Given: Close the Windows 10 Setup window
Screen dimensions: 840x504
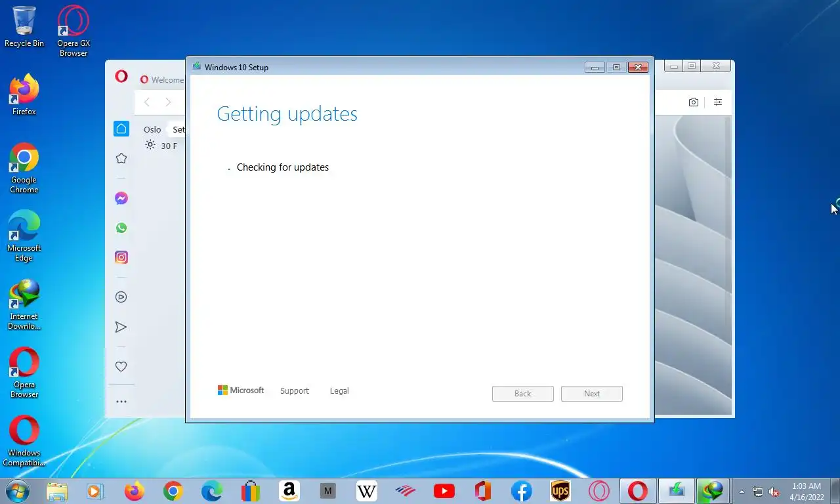Looking at the screenshot, I should 638,67.
